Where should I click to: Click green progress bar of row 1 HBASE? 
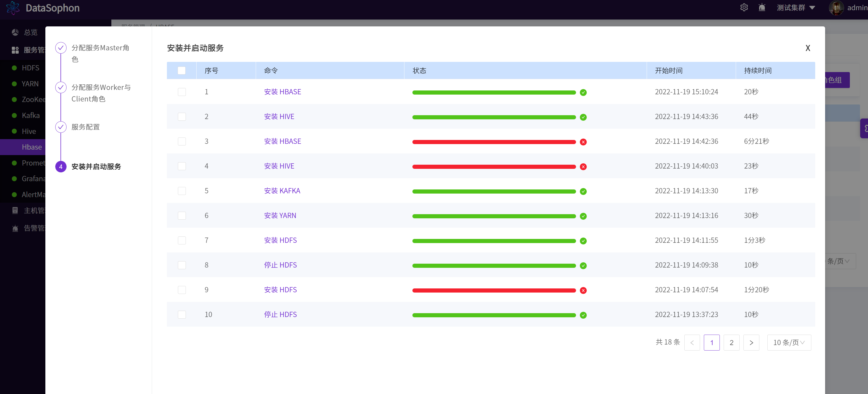click(494, 92)
